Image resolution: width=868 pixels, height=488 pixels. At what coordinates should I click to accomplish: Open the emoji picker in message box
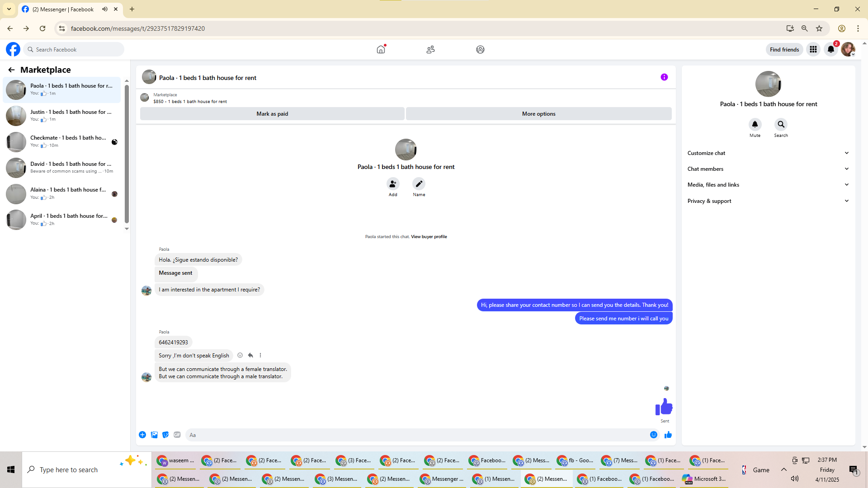tap(654, 435)
